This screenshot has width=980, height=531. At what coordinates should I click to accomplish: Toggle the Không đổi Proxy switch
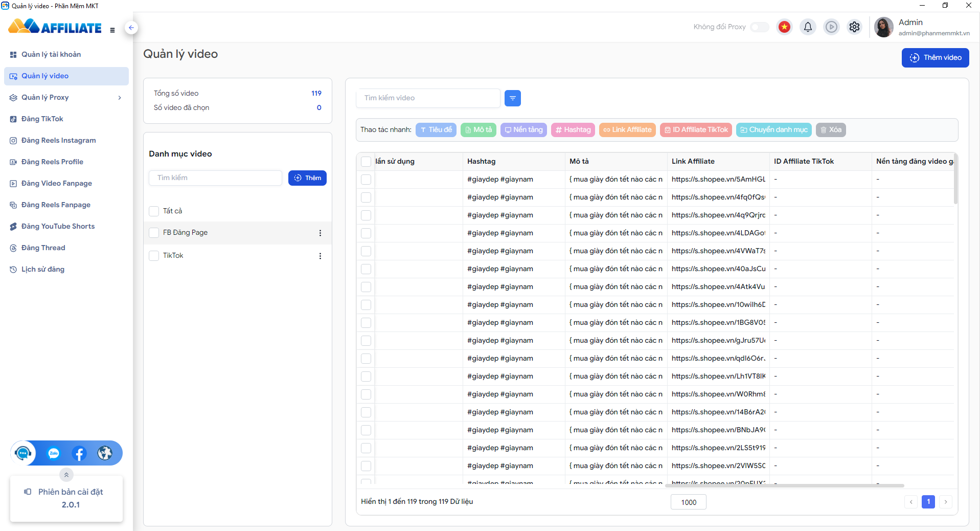tap(760, 27)
